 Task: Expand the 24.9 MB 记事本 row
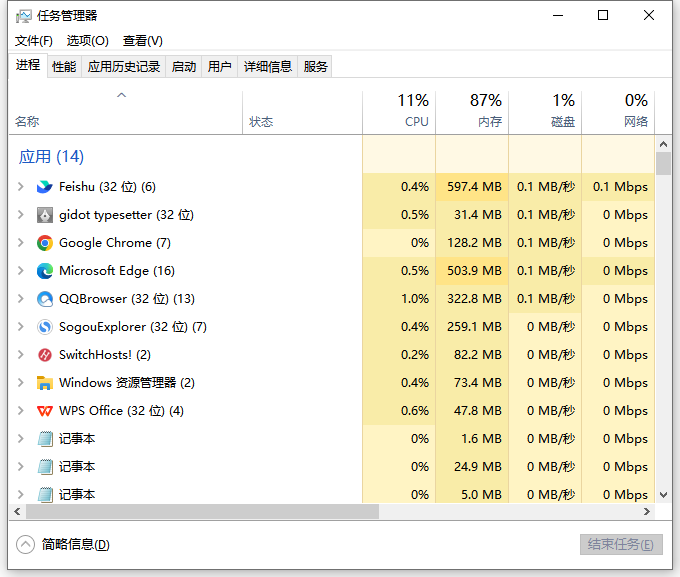click(x=20, y=467)
